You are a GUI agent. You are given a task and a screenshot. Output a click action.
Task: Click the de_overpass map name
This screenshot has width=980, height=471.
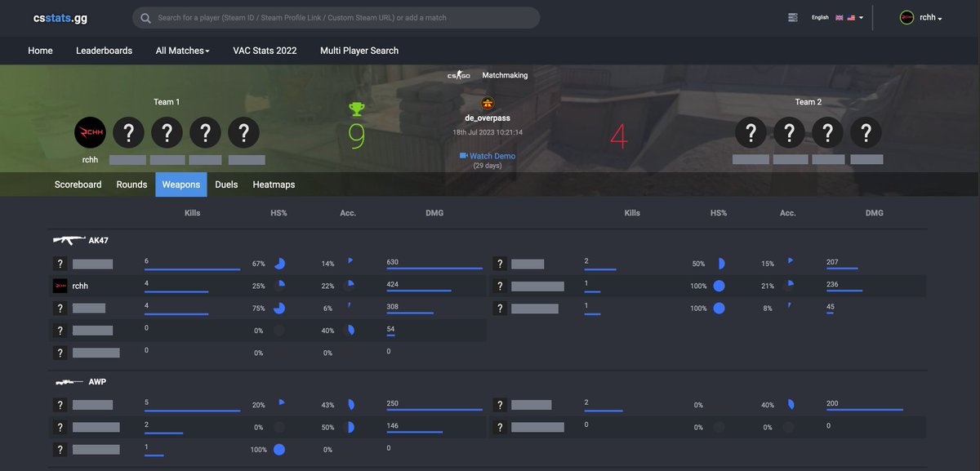(488, 118)
